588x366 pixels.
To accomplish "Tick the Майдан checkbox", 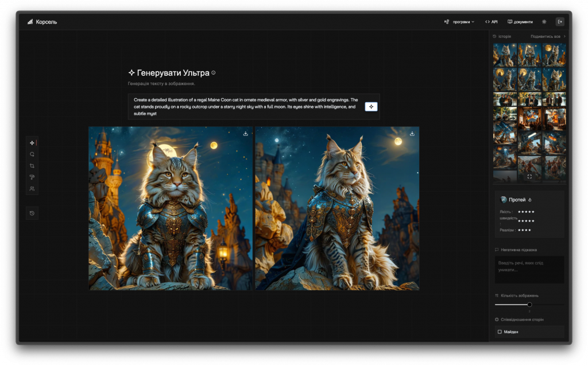I will (x=500, y=332).
